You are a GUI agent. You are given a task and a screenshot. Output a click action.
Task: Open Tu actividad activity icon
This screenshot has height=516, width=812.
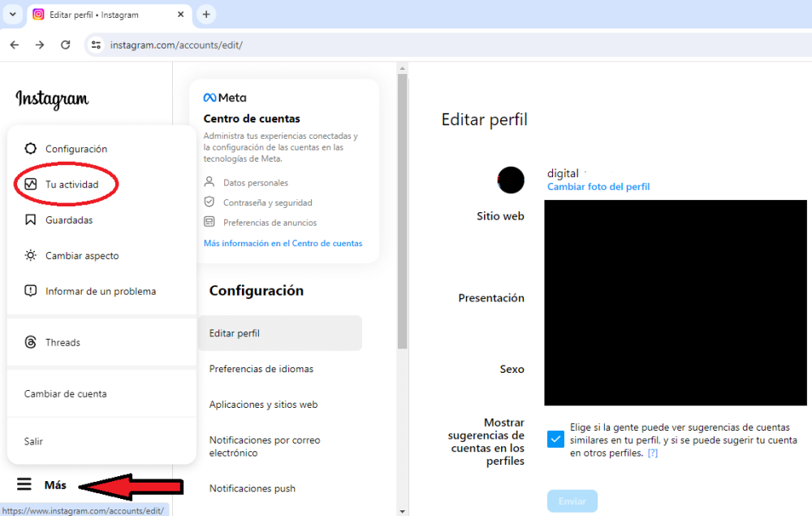(31, 184)
